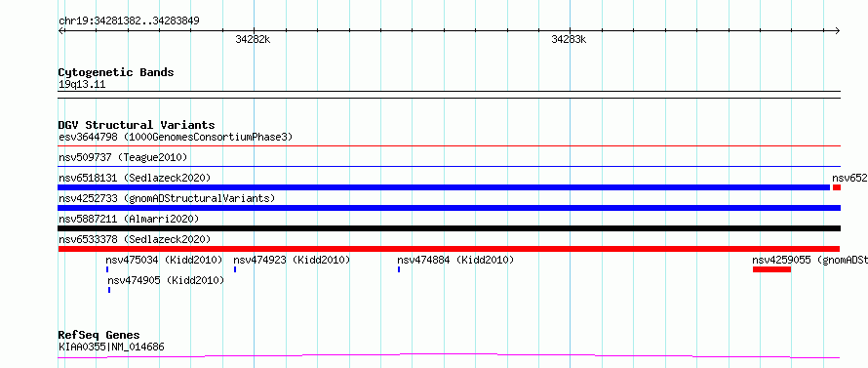Open the KIAA0355|NM_014686 gene label
The height and width of the screenshot is (368, 868).
[x=111, y=348]
